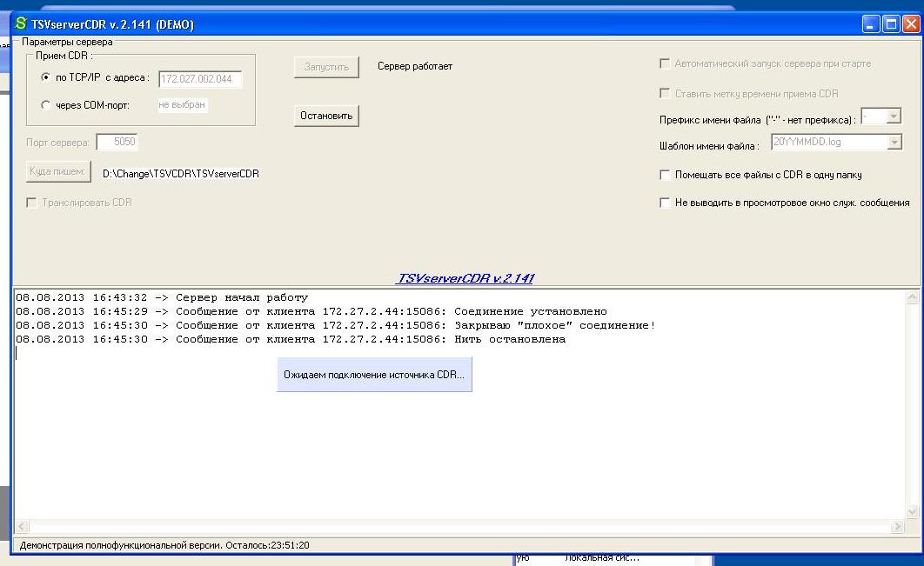Click the horizontal scrollbar left arrow
This screenshot has height=566, width=924.
[x=21, y=526]
